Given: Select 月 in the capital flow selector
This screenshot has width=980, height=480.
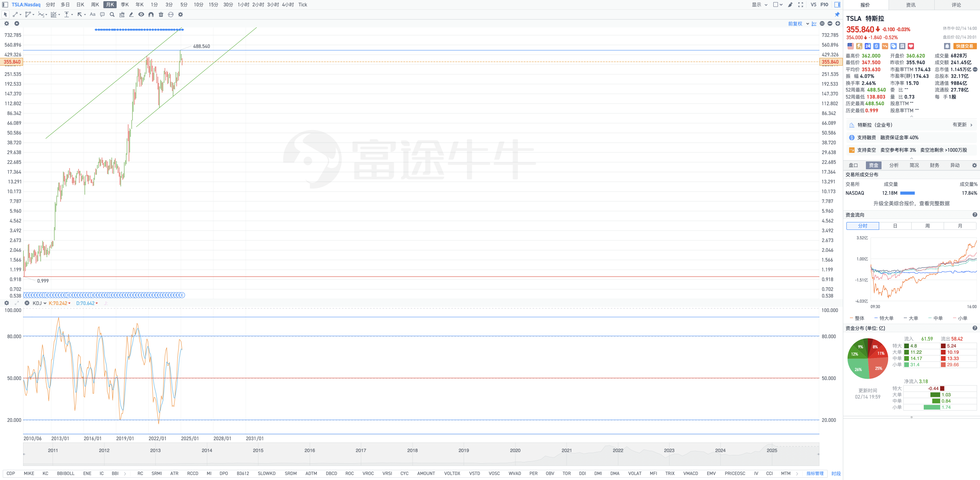Looking at the screenshot, I should 960,226.
